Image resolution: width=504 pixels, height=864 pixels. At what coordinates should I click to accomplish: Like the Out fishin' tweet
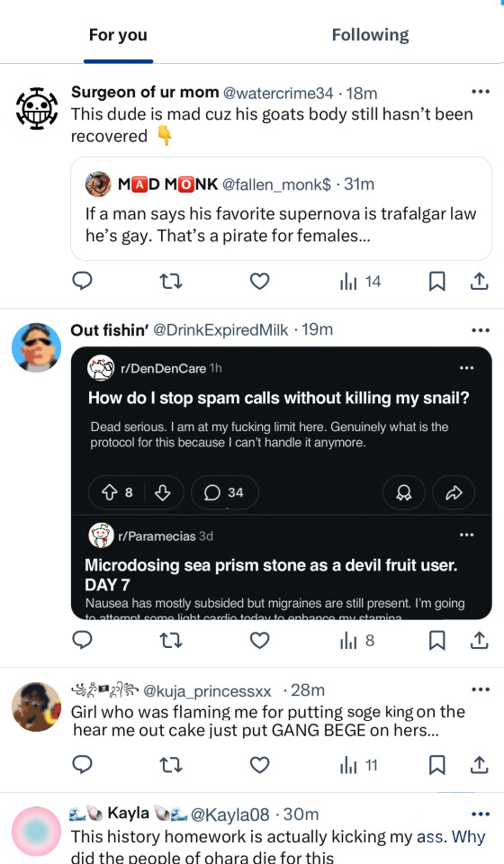tap(259, 640)
